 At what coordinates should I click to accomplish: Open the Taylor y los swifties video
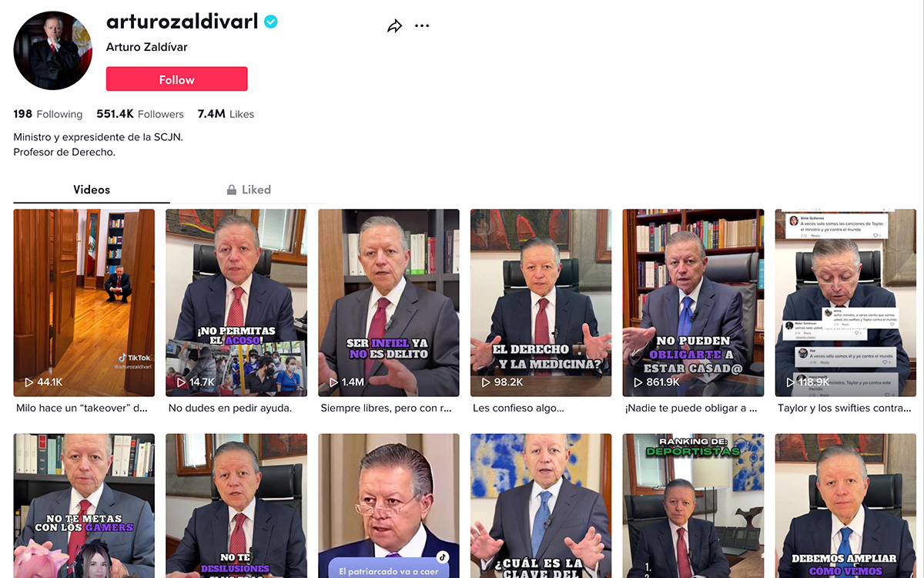(845, 302)
